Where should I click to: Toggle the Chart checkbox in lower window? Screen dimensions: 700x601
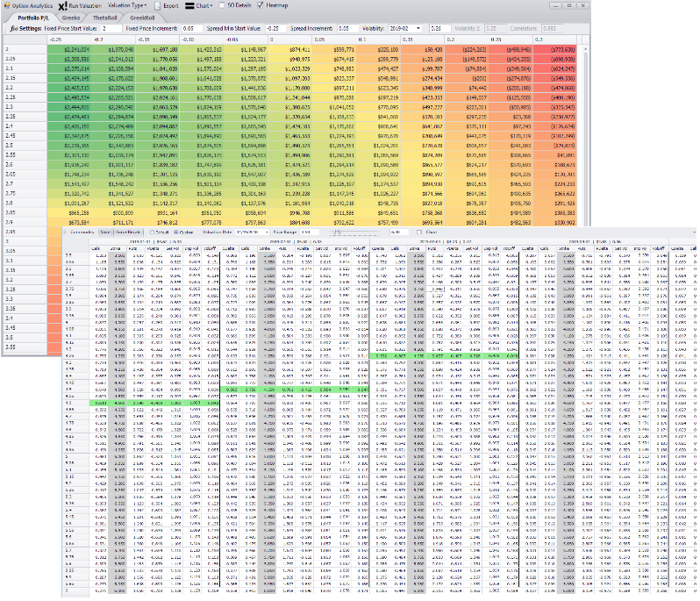pyautogui.click(x=418, y=233)
